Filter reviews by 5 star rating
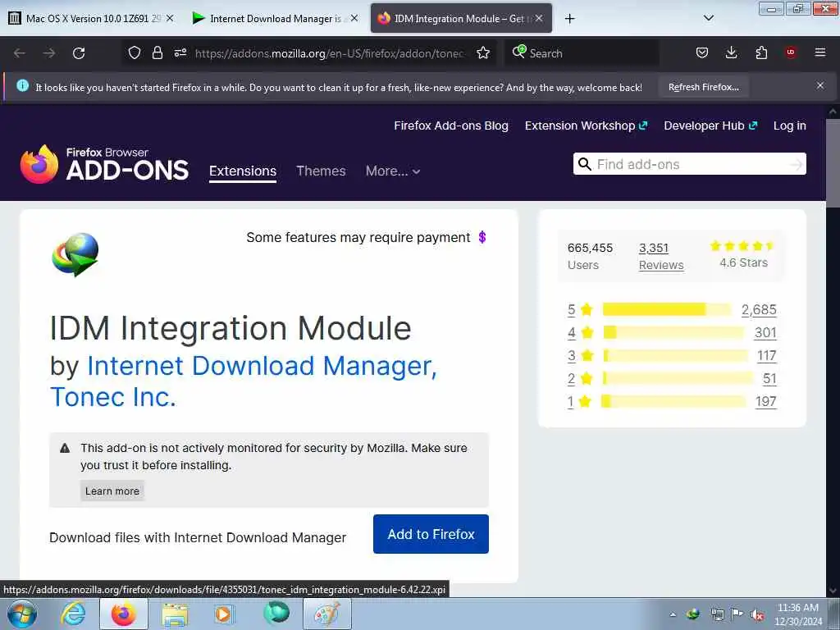This screenshot has height=630, width=840. point(580,309)
